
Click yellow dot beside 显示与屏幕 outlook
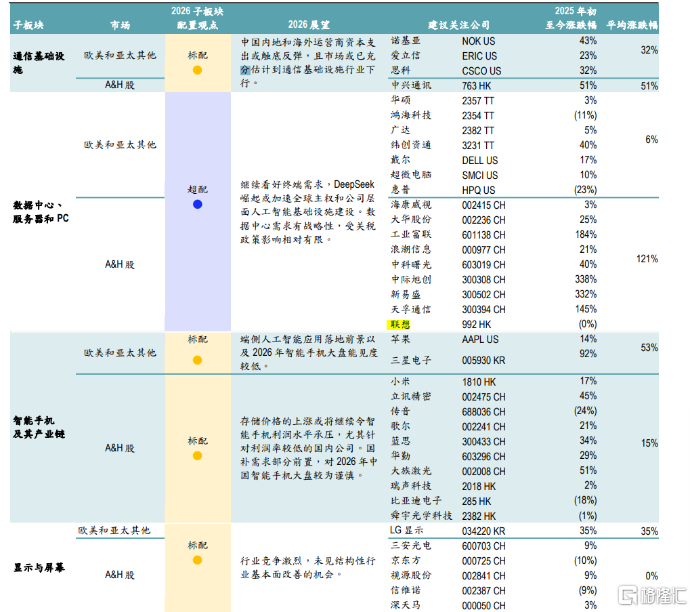pos(198,560)
